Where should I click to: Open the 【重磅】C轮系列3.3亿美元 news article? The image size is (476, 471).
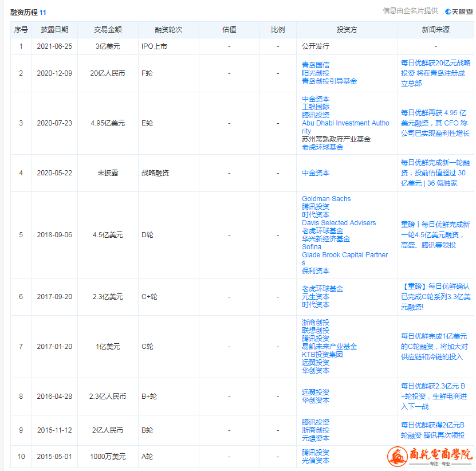(435, 297)
